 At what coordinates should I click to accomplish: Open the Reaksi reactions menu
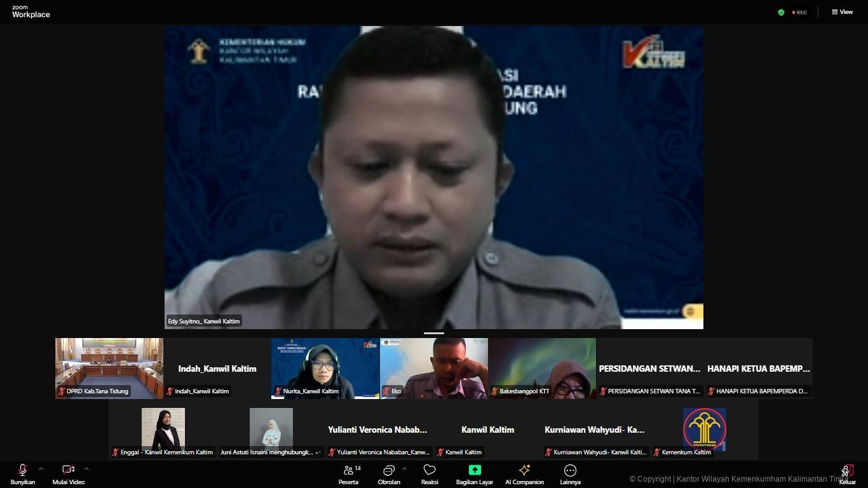[x=430, y=470]
